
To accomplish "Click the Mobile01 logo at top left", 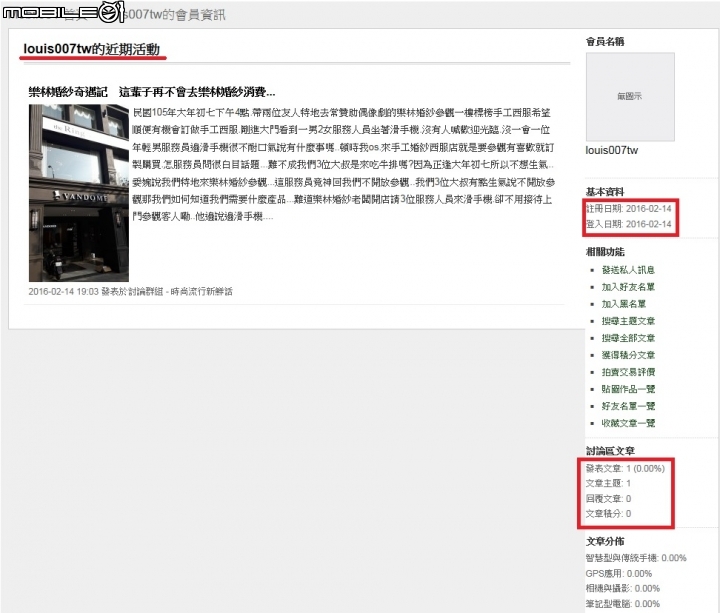I will click(x=64, y=12).
